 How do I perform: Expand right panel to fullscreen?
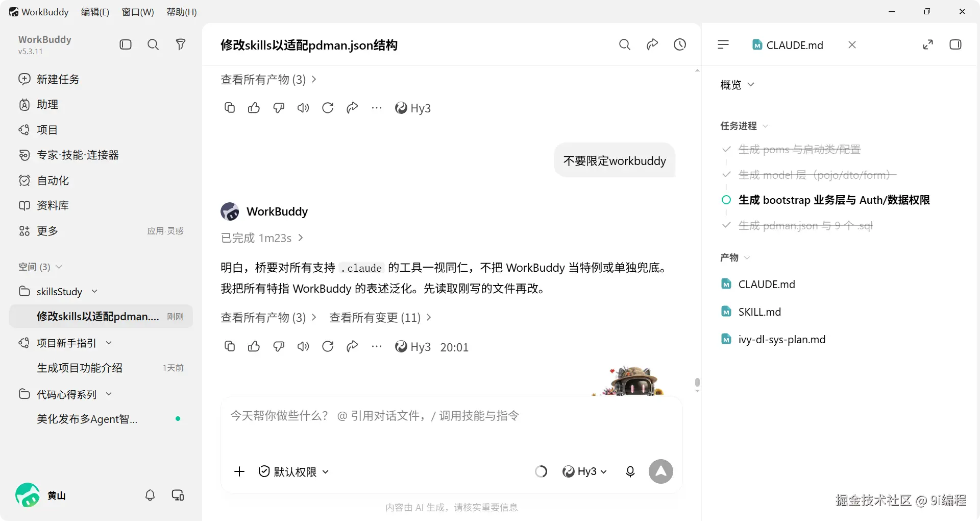pyautogui.click(x=928, y=45)
